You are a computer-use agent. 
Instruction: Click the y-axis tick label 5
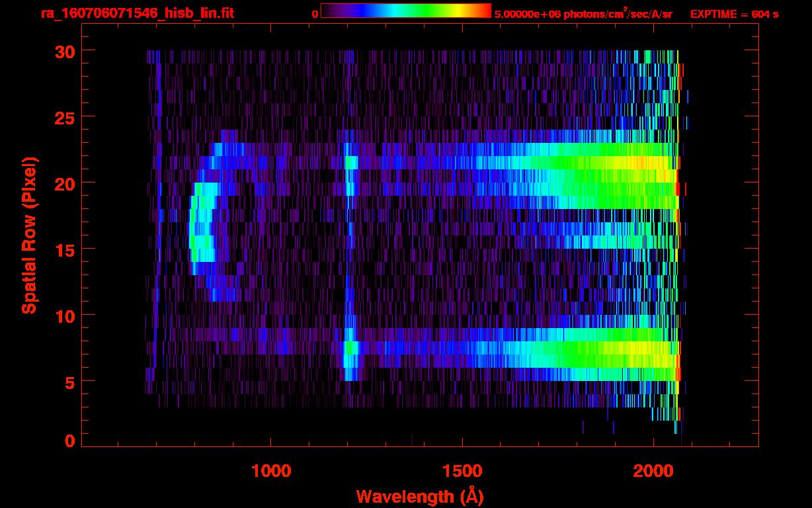[x=69, y=382]
